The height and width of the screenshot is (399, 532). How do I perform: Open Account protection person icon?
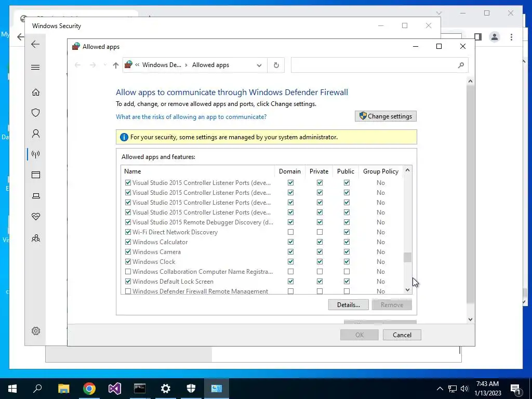[36, 134]
